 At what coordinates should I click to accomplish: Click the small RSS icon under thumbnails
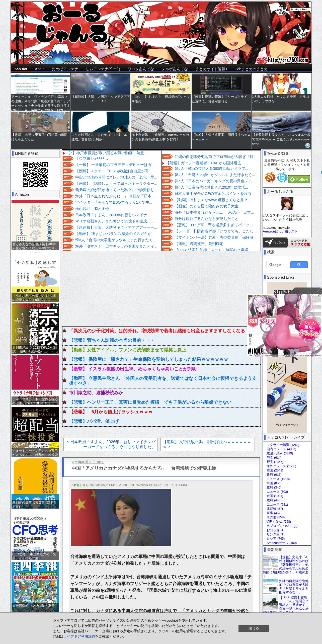(x=308, y=145)
